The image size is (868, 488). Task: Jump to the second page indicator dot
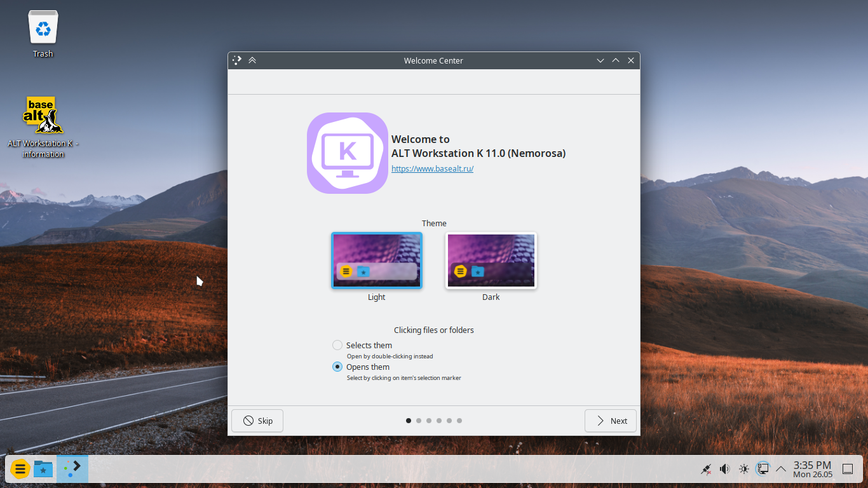click(419, 421)
